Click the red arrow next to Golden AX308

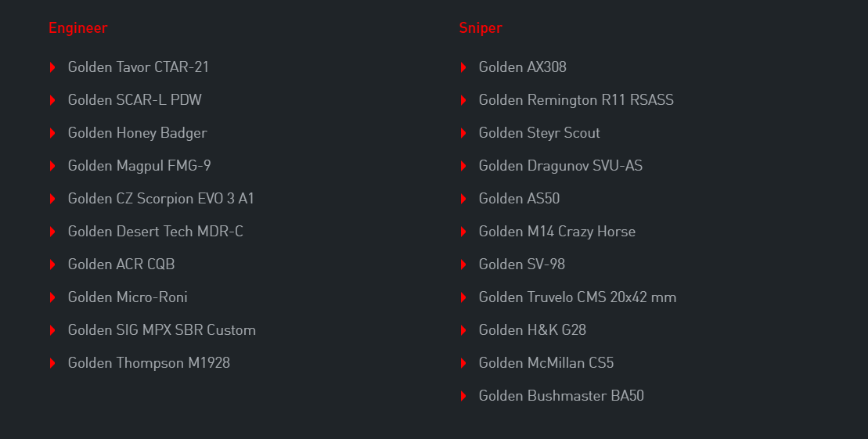(x=463, y=67)
